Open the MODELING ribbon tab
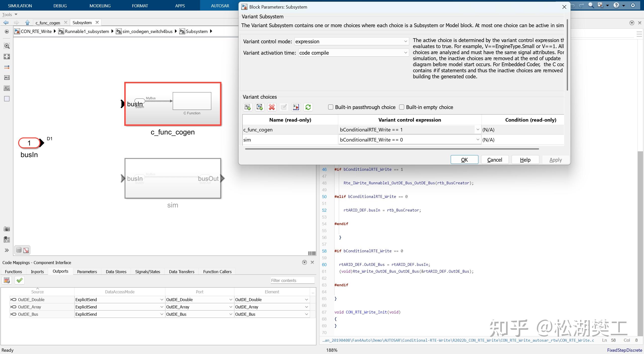 click(100, 6)
